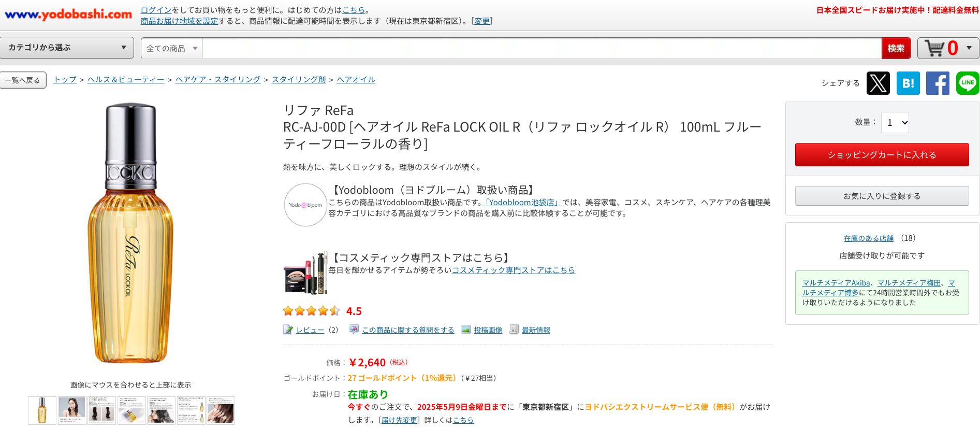Open the shopping cart icon
The image size is (980, 429).
click(x=934, y=48)
